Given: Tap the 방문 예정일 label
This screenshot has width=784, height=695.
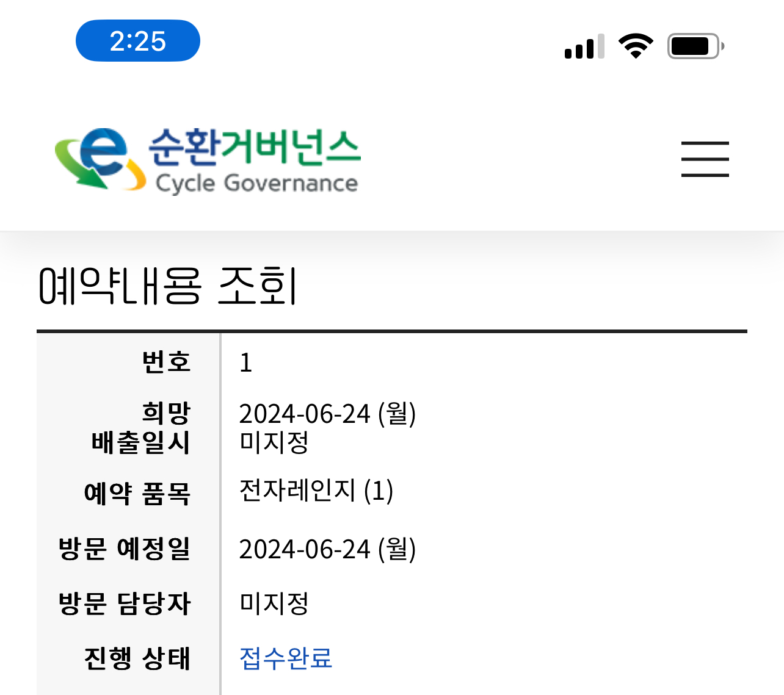Looking at the screenshot, I should pos(125,549).
